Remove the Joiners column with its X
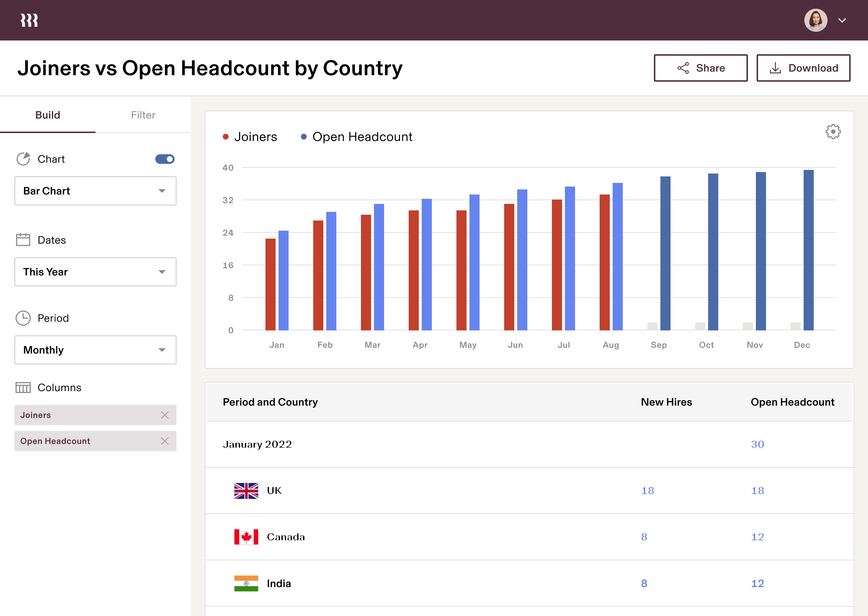868x616 pixels. click(165, 415)
